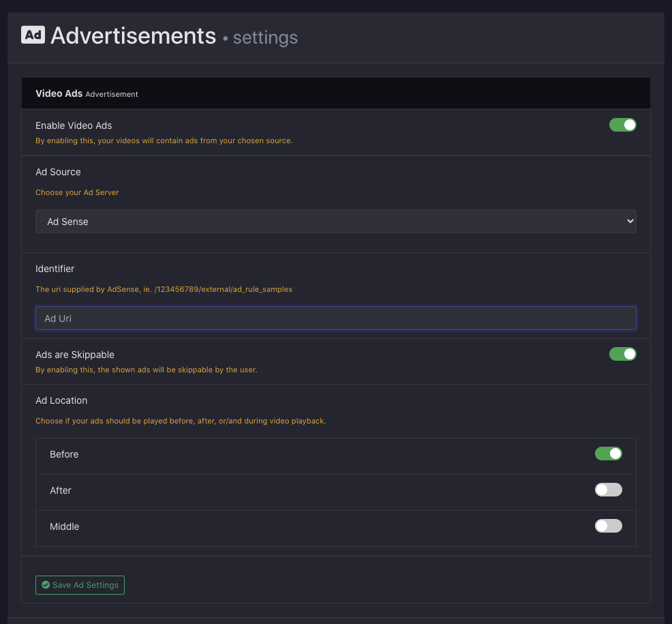Click the Advertisements page title
This screenshot has height=624, width=672.
[x=134, y=35]
